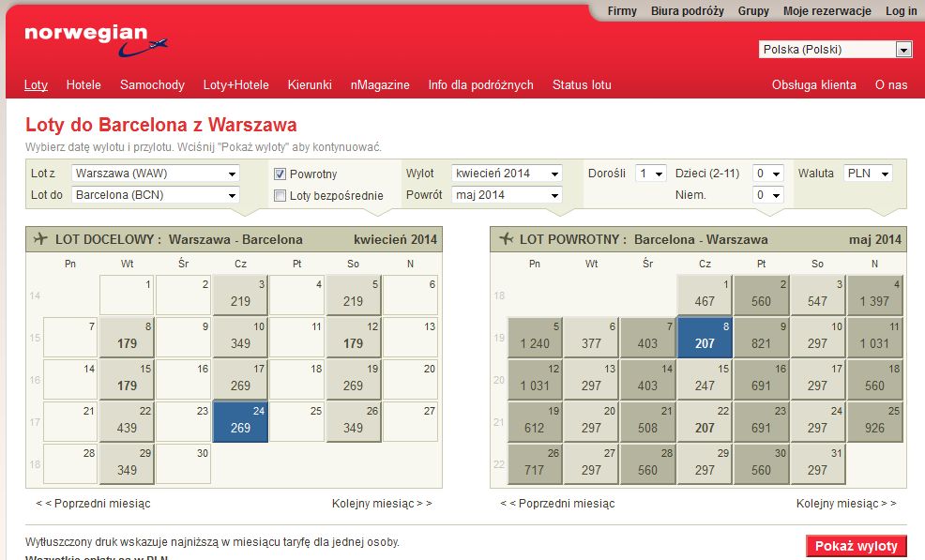This screenshot has width=925, height=560.
Task: Enable the Loty bezpośrednie checkbox
Action: 280,195
